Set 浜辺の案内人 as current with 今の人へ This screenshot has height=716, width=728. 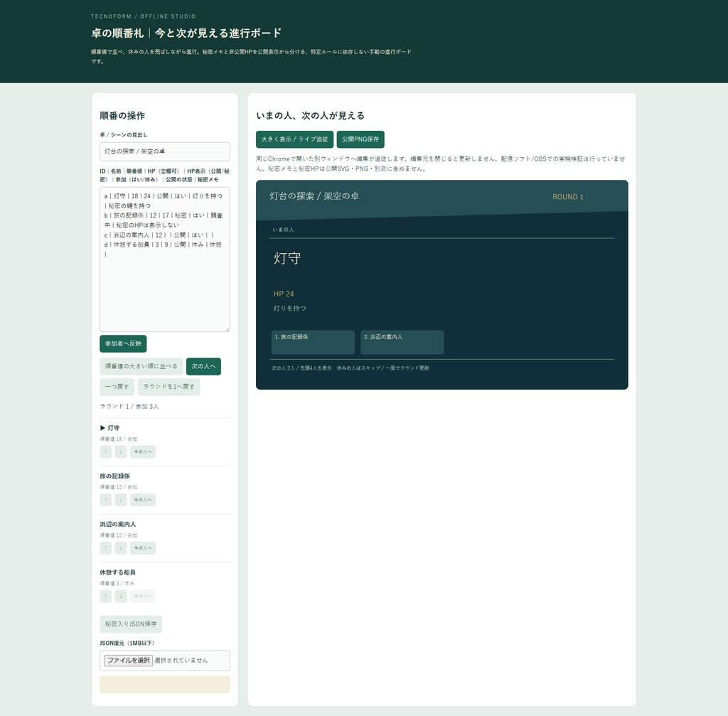143,548
